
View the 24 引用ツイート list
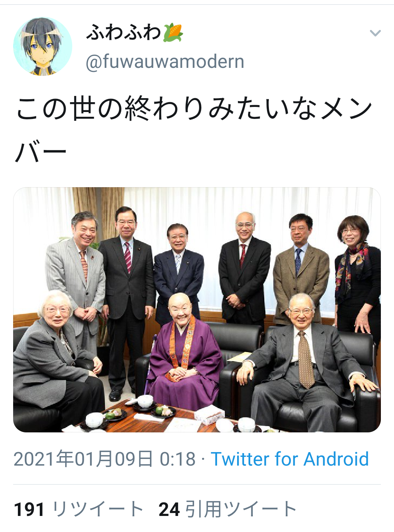click(x=228, y=509)
